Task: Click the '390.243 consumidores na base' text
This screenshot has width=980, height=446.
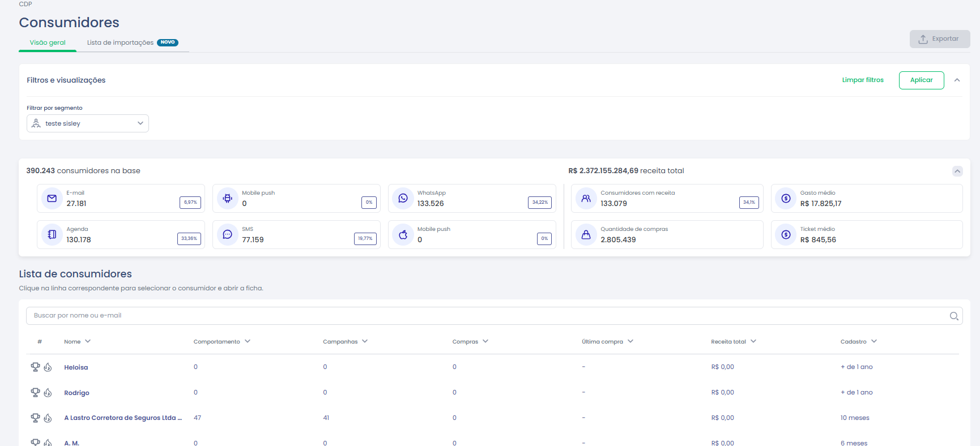Action: [x=83, y=171]
